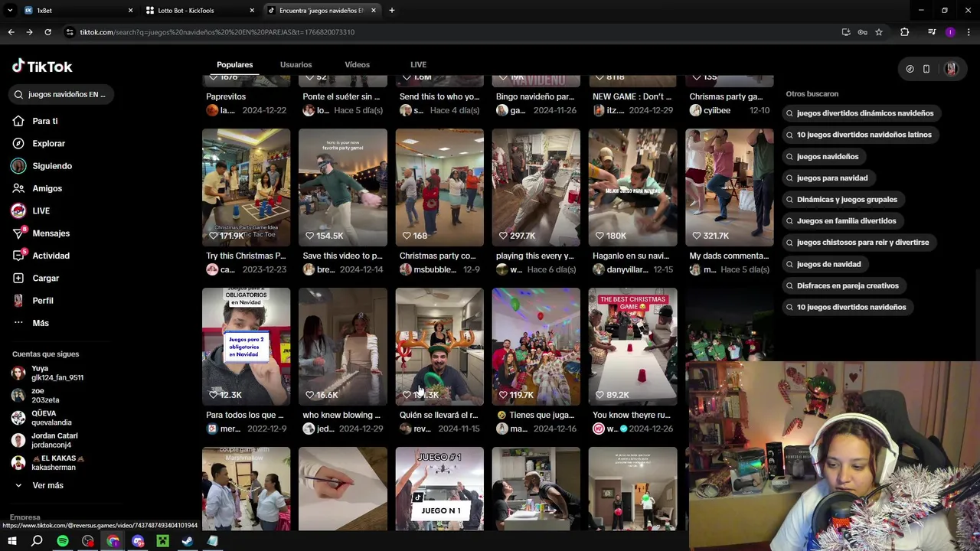Click Chrome install app icon
The width and height of the screenshot is (980, 551).
point(846,32)
